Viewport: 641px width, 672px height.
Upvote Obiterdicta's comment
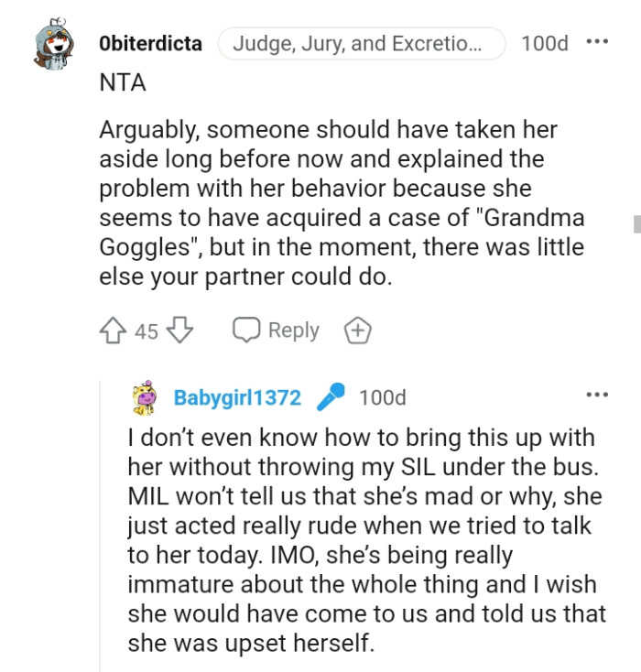[114, 331]
